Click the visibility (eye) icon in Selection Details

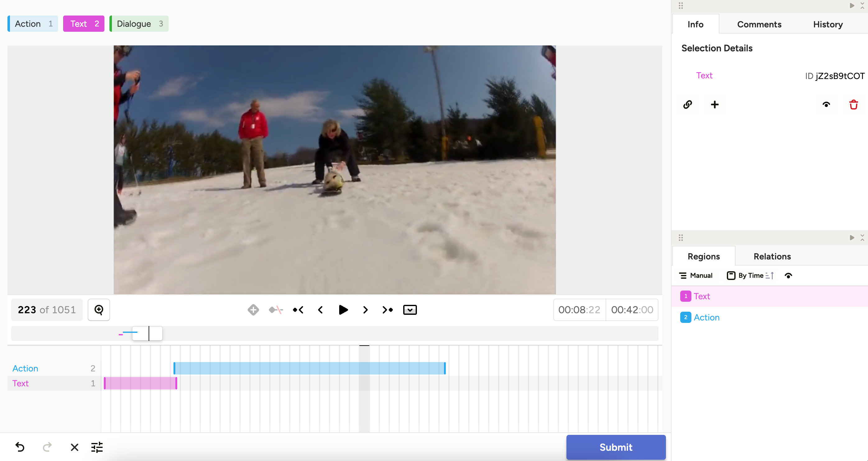827,105
